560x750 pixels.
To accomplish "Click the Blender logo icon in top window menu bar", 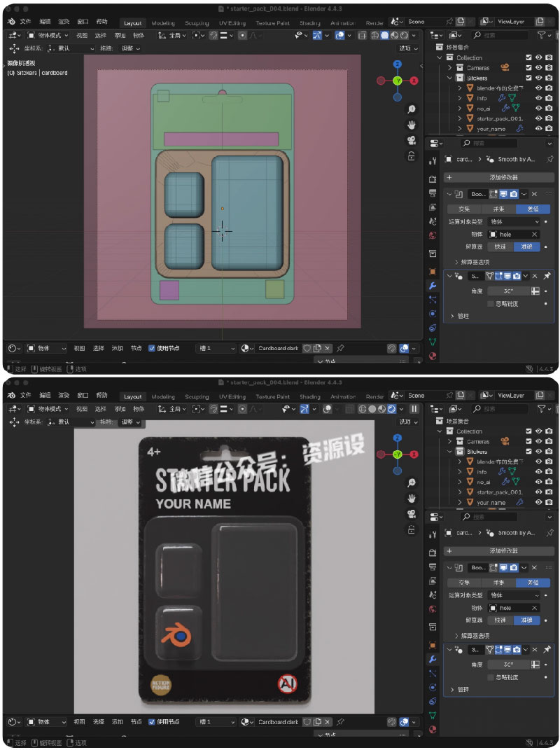I will [11, 22].
